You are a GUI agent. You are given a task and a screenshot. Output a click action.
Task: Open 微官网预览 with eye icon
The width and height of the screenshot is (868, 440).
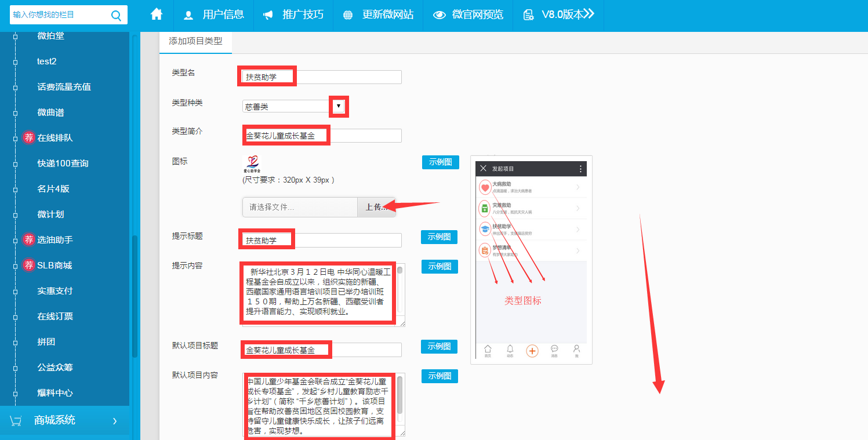click(x=468, y=15)
